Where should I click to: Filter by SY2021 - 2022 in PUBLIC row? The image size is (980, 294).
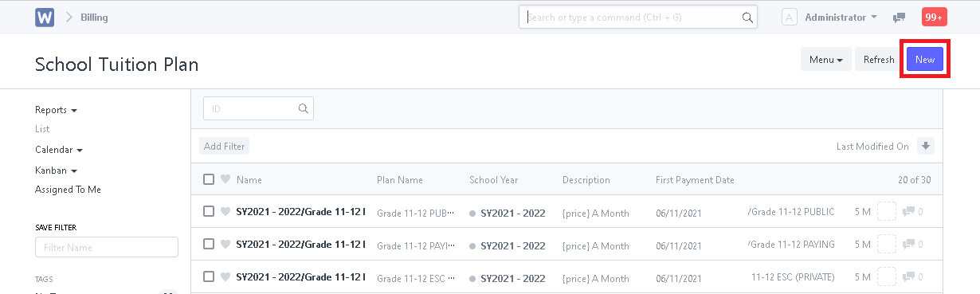click(x=512, y=213)
